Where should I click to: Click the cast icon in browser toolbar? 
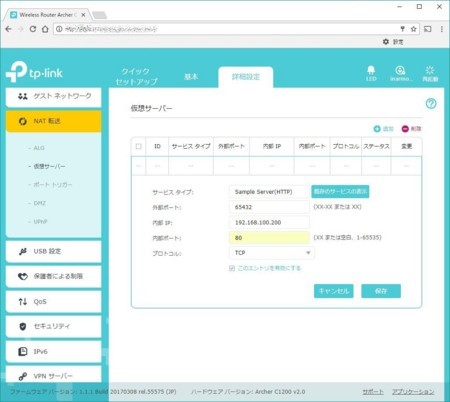tap(428, 29)
